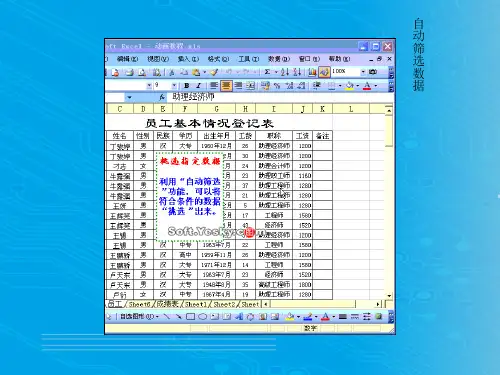Screen dimensions: 500x375
Task: Switch to the 成绩表 sheet tab
Action: 167,304
